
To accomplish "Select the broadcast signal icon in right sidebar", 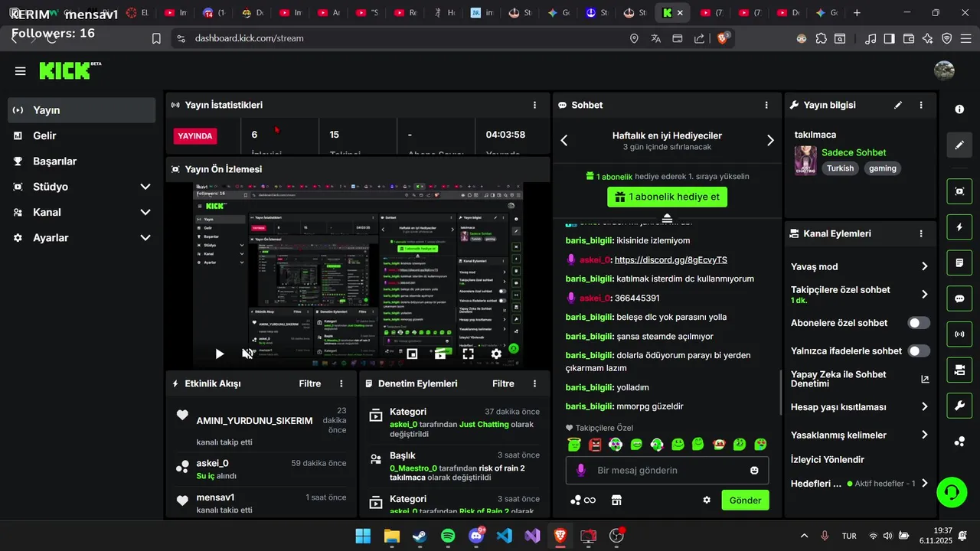I will click(959, 334).
